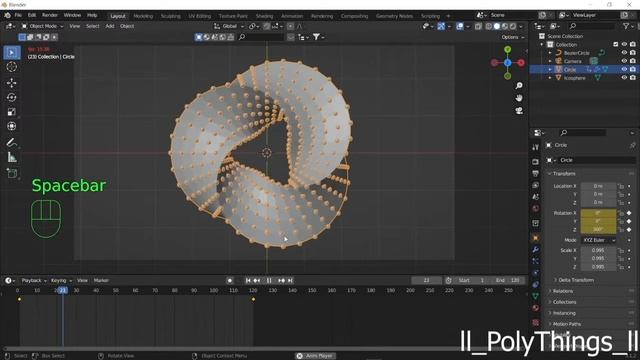Click the keyframe marker at frame 120

[253, 300]
